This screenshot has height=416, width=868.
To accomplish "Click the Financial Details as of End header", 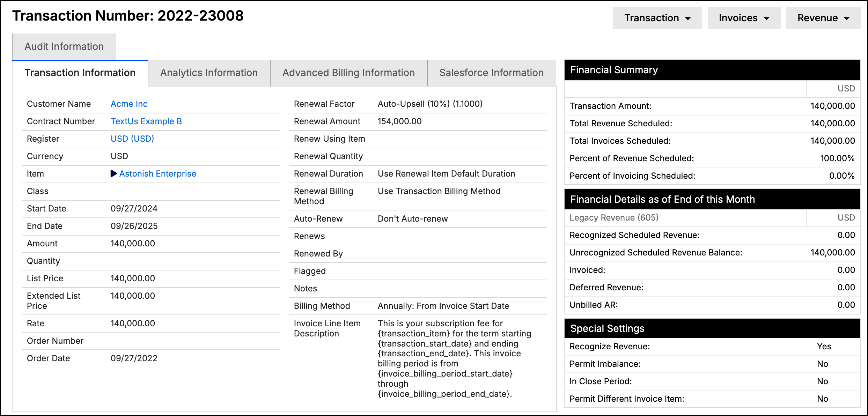I will (712, 199).
